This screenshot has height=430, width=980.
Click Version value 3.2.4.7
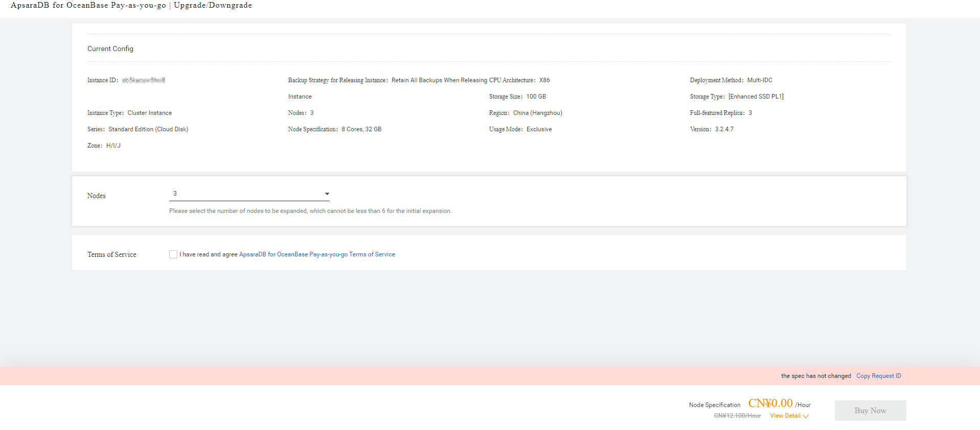tap(724, 129)
